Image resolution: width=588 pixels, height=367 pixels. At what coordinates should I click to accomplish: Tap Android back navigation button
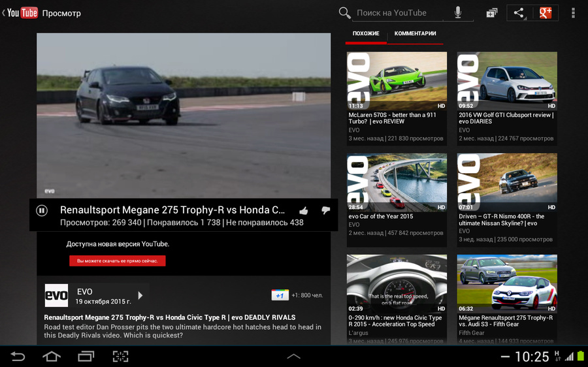point(17,356)
